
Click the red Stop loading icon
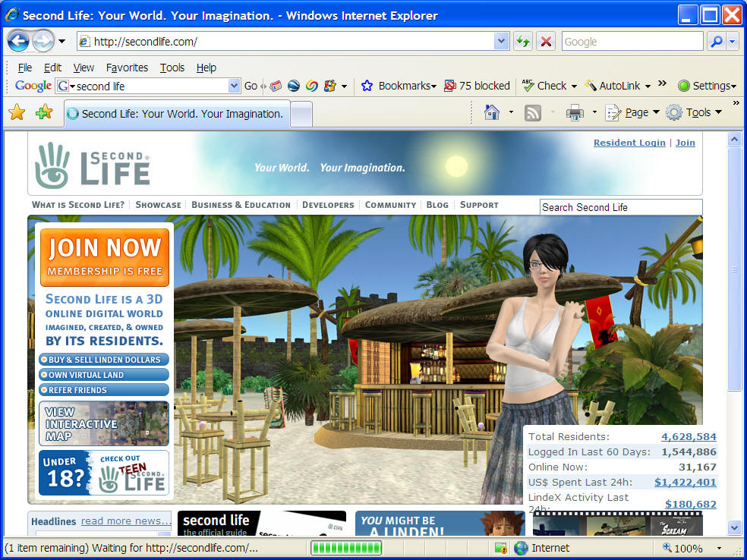coord(546,42)
